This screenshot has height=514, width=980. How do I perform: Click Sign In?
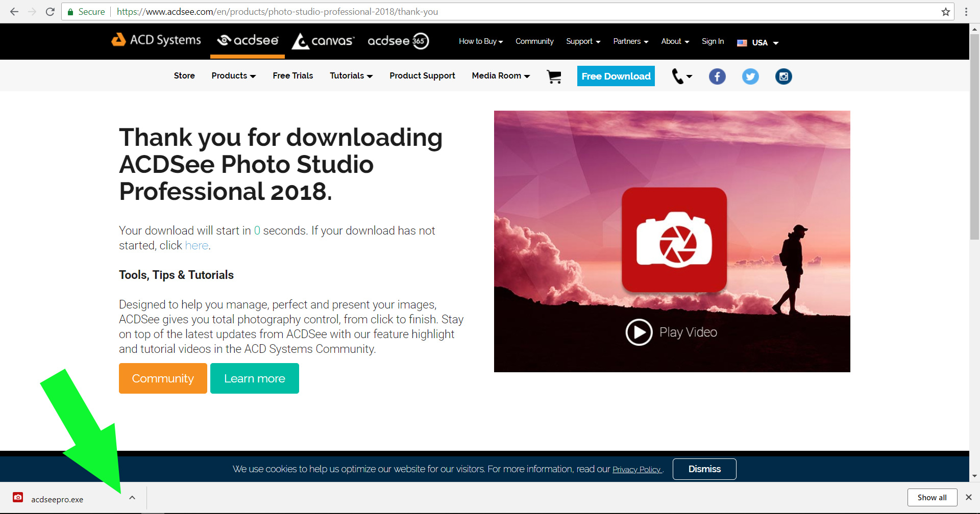point(713,41)
